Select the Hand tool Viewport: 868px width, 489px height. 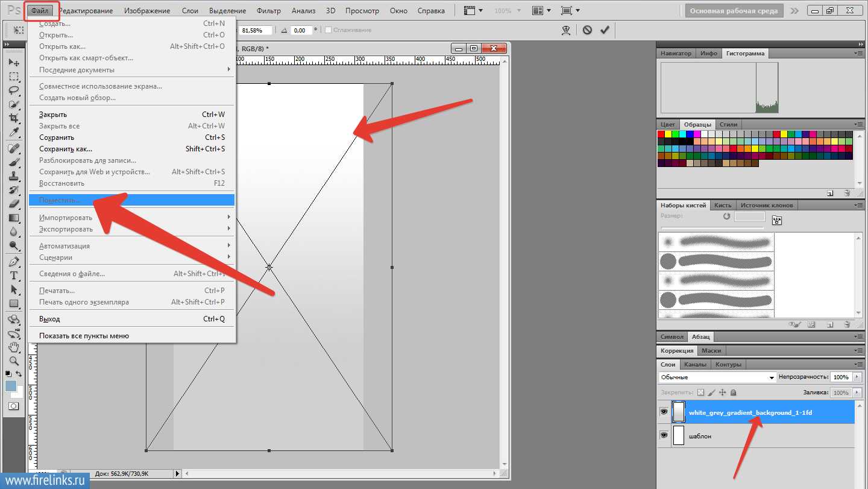pyautogui.click(x=13, y=347)
